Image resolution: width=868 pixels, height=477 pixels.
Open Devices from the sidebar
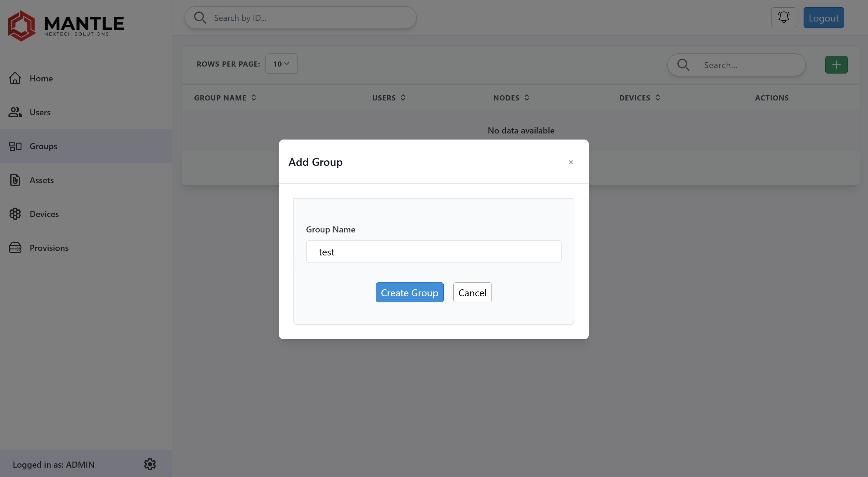click(86, 214)
